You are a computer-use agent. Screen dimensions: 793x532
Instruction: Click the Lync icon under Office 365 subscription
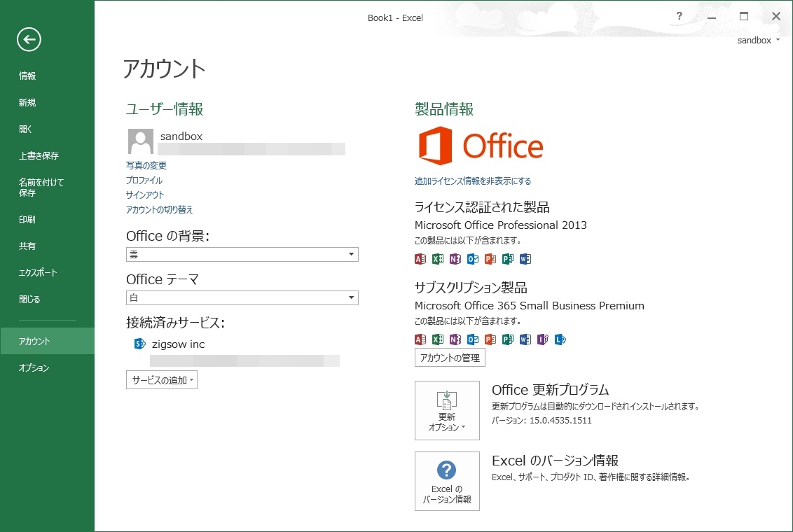click(x=560, y=339)
